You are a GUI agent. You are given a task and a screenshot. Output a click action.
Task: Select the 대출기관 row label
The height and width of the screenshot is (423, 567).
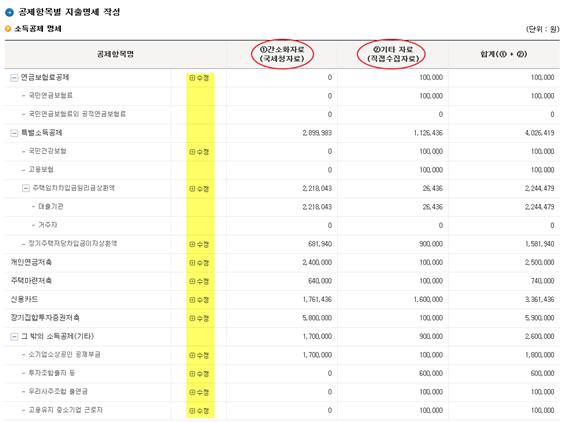[51, 206]
